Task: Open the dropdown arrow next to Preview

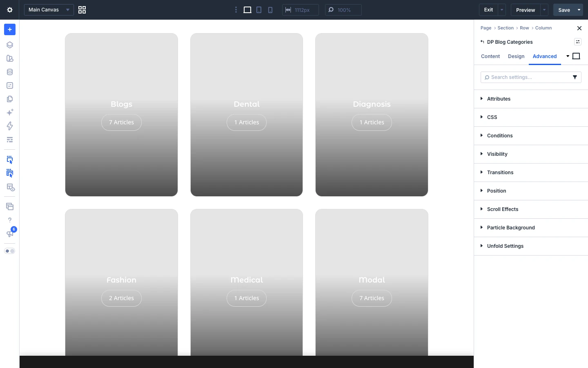Action: point(544,10)
